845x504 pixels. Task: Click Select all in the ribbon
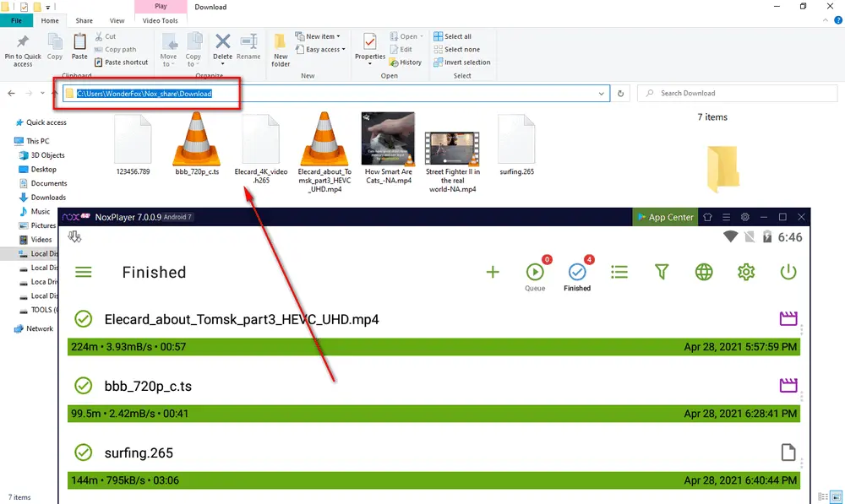pos(453,36)
